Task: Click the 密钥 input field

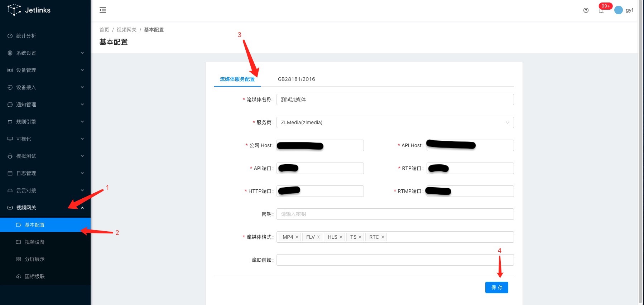Action: (x=395, y=214)
